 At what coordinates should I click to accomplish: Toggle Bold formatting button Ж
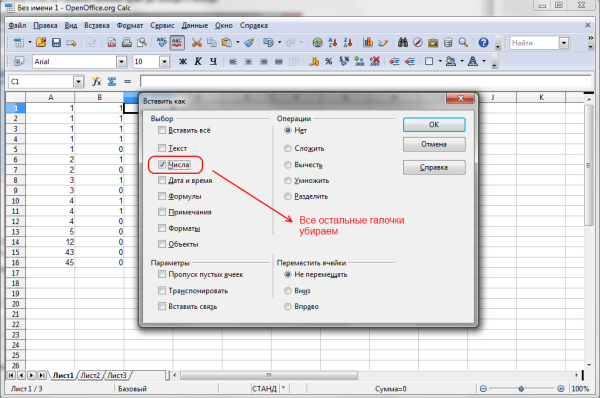point(183,62)
